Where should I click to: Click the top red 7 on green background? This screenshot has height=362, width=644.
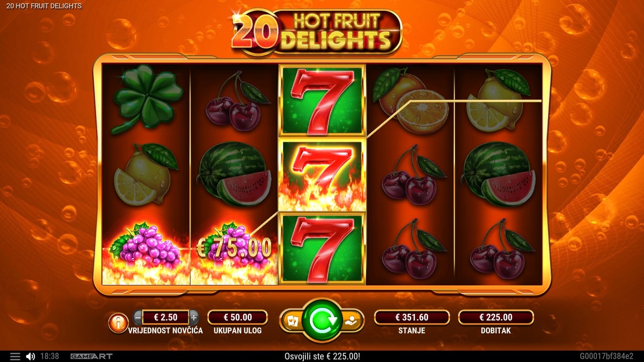322,101
